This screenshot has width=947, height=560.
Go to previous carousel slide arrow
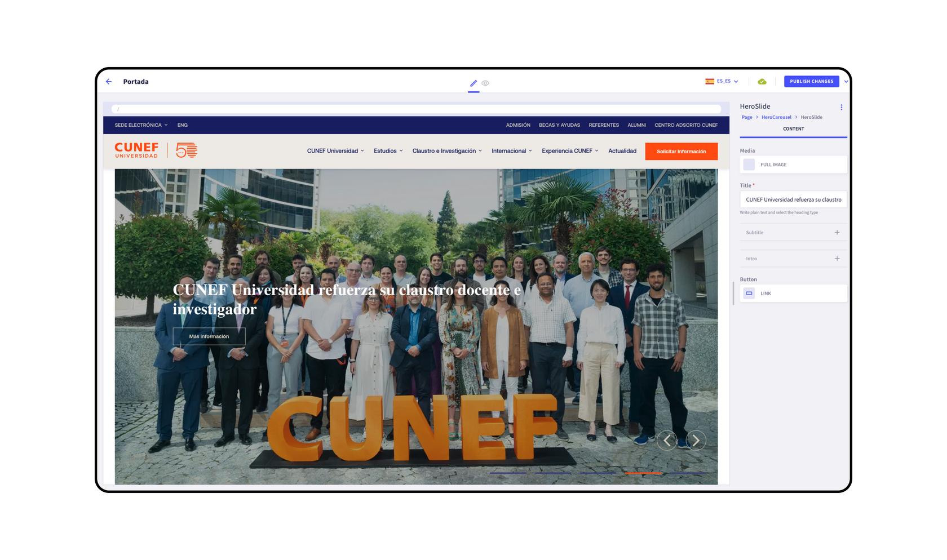point(667,440)
